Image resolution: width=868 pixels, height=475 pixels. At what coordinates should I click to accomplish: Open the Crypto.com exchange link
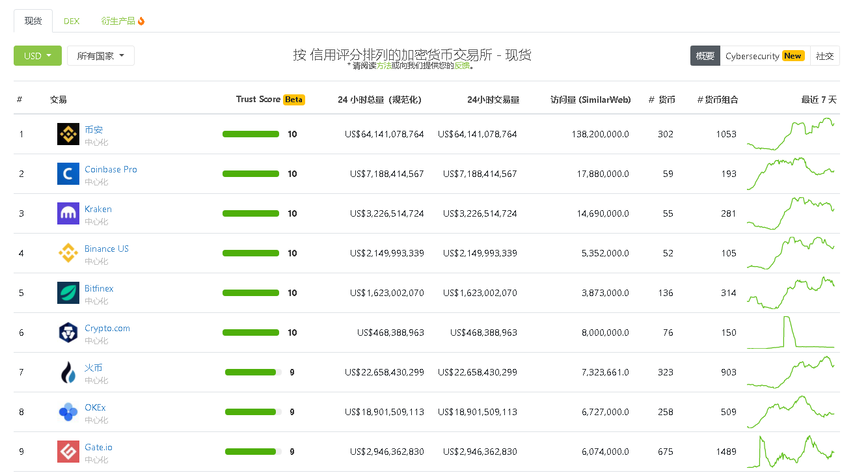pyautogui.click(x=107, y=328)
